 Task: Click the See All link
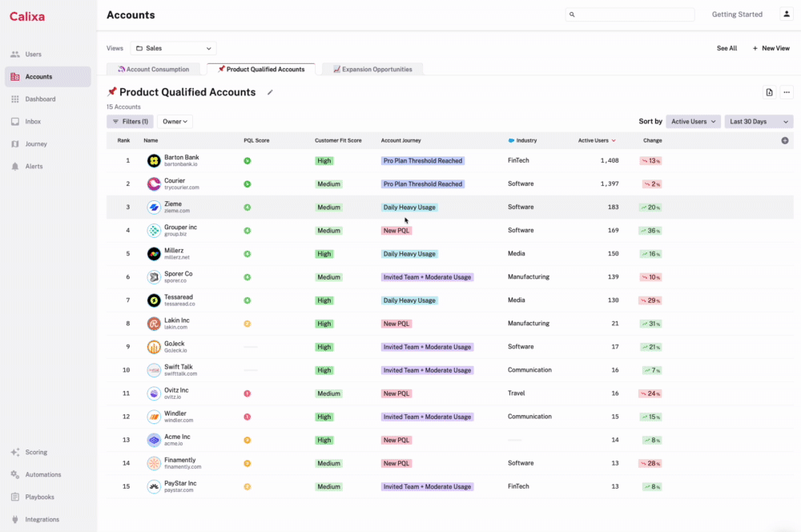point(727,49)
